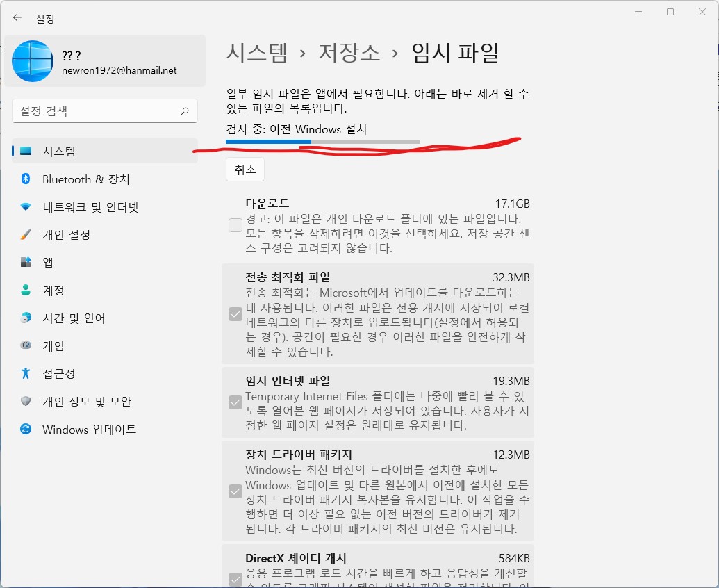Click the 17.1GB size value
The height and width of the screenshot is (588, 719).
coord(512,204)
